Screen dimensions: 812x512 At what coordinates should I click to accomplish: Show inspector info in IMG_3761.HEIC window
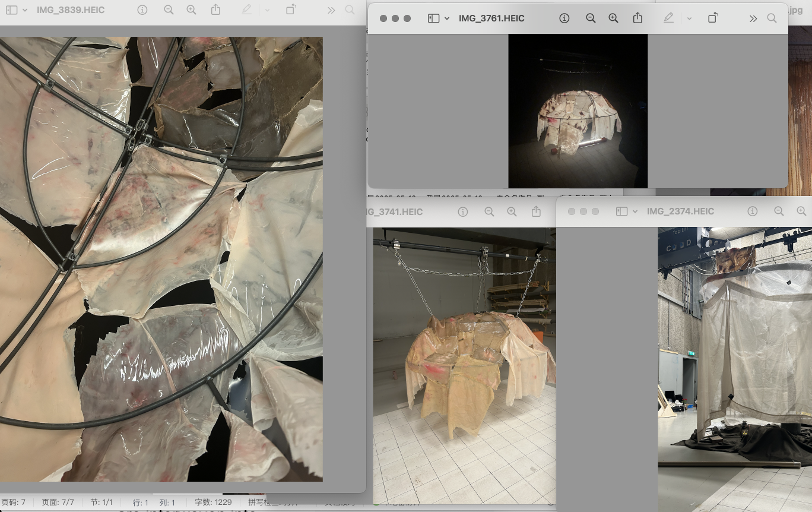click(x=564, y=18)
